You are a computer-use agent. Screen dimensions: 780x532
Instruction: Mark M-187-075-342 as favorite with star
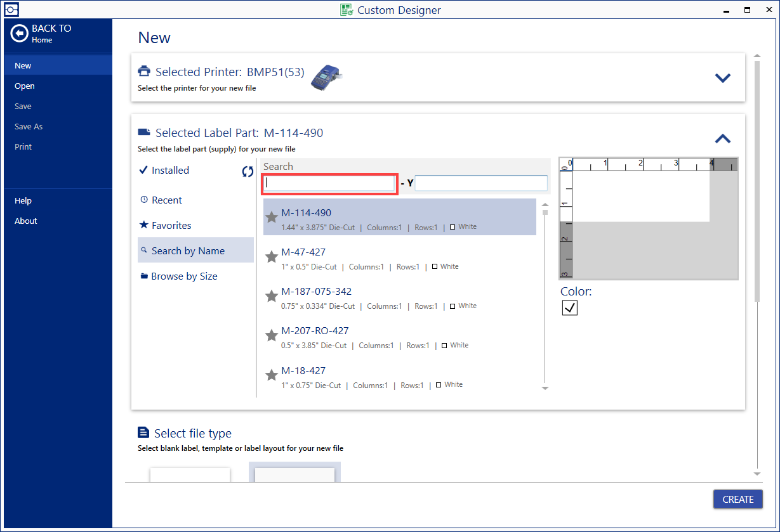[272, 297]
